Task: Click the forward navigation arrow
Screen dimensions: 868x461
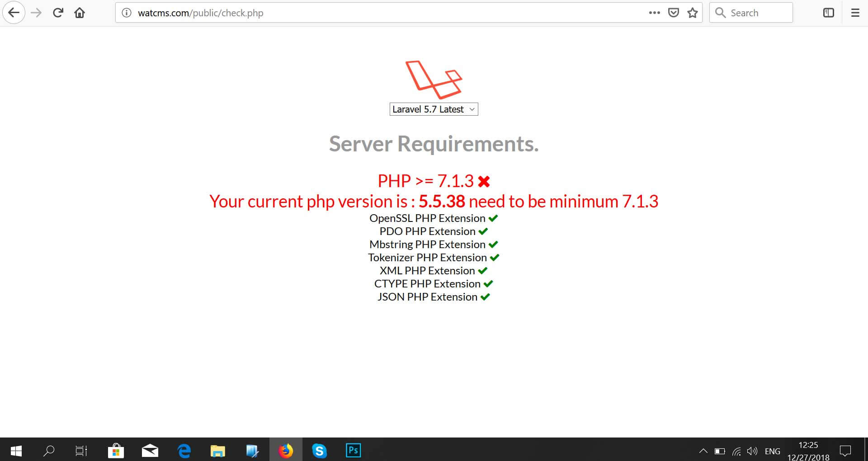Action: coord(36,13)
